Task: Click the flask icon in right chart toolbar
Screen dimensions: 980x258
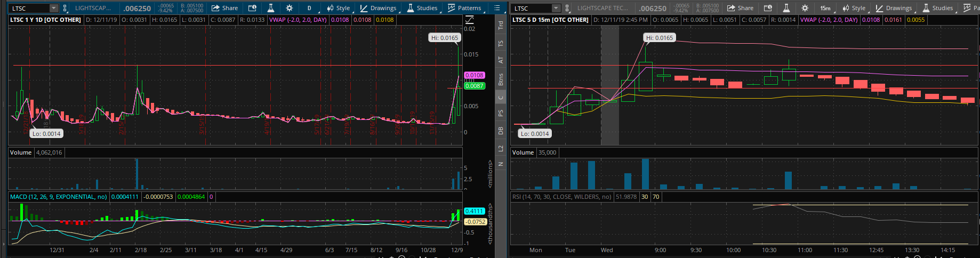Action: tap(786, 8)
